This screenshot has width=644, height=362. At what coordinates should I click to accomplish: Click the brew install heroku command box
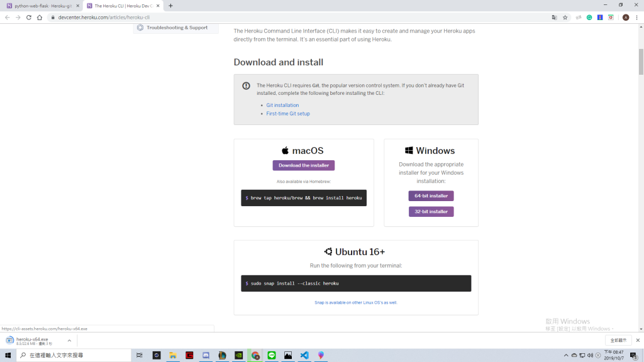(x=304, y=198)
